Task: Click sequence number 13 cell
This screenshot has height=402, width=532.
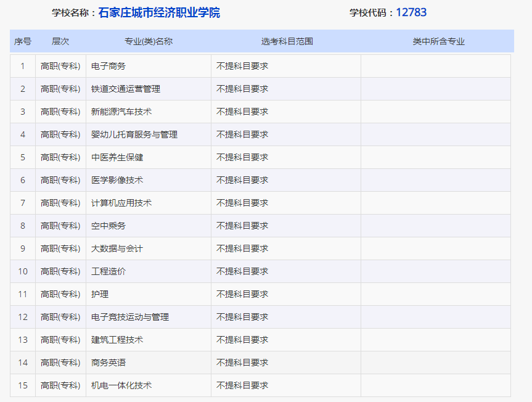Action: (x=23, y=340)
